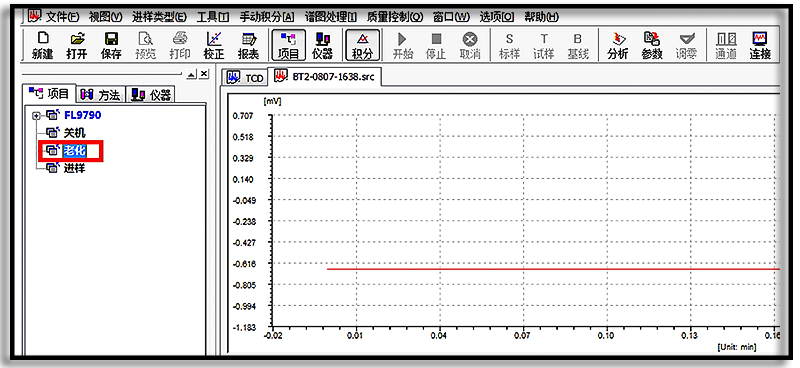
Task: Collapse the side panel with the arrow button
Action: (191, 75)
